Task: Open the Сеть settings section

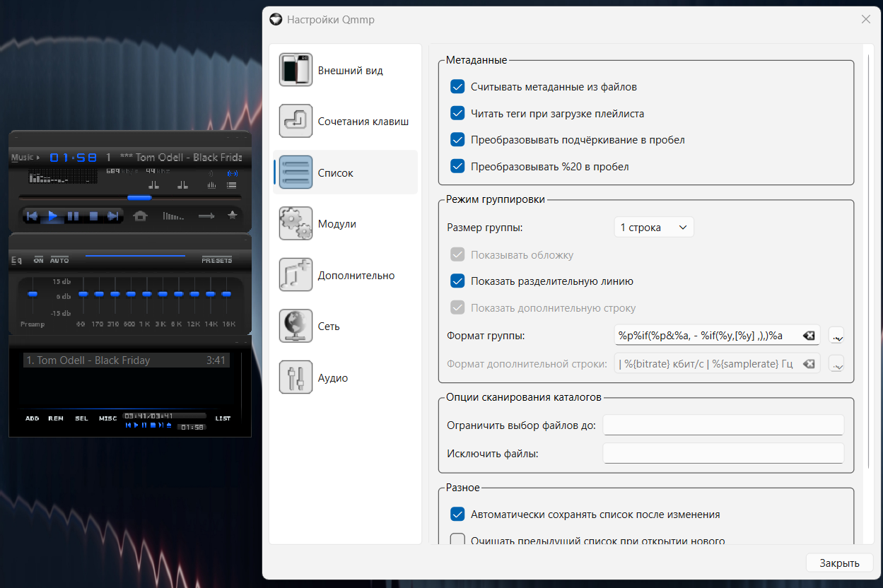Action: [345, 327]
